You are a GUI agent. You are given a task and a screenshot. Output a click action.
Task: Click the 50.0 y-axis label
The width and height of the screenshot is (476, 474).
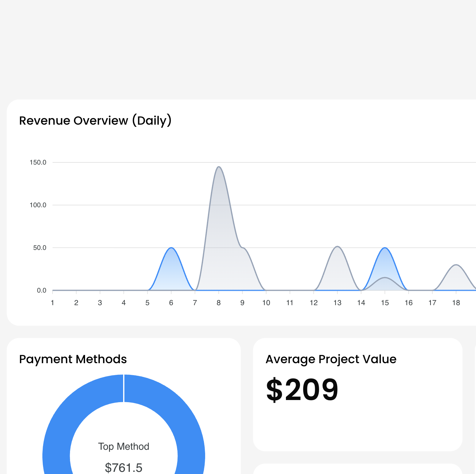(x=40, y=248)
